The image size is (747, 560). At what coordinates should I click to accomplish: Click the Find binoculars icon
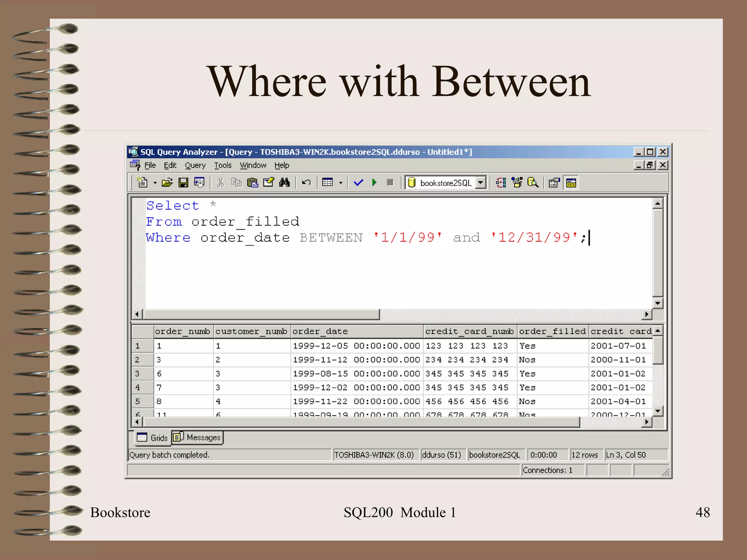coord(285,182)
